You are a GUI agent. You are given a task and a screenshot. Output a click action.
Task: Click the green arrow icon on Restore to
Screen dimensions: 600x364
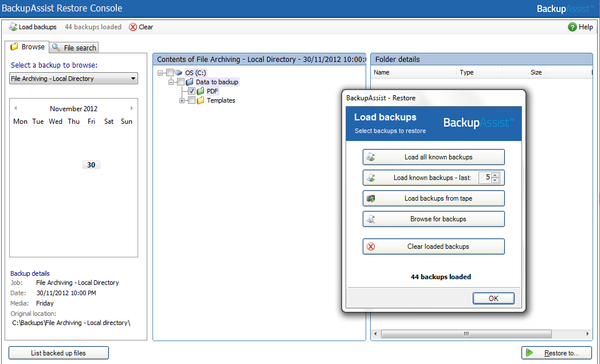pos(530,353)
